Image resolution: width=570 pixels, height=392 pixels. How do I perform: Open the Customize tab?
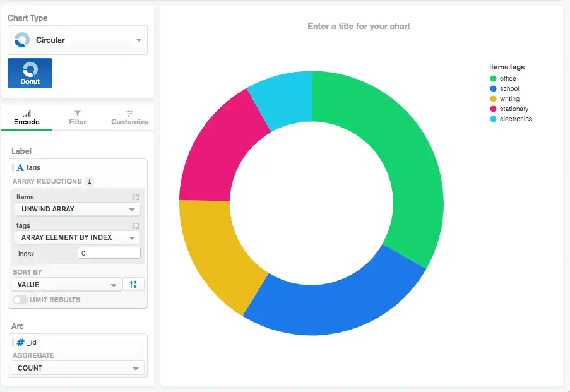click(x=129, y=117)
